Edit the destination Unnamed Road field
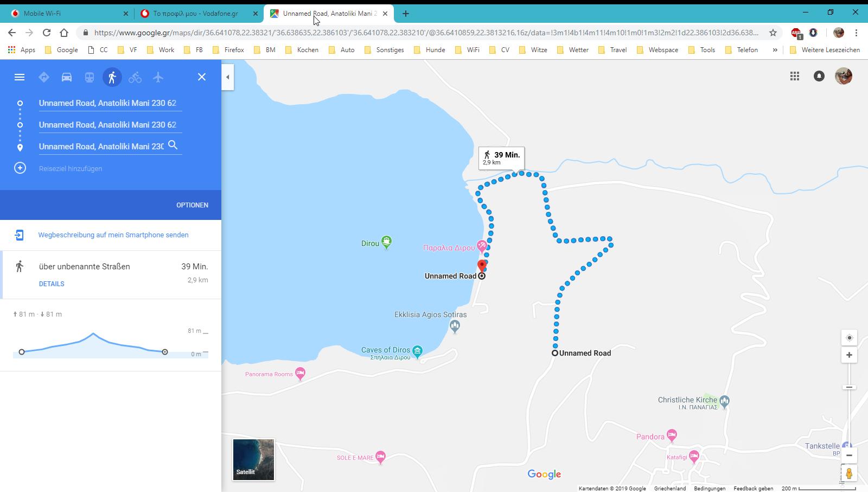The image size is (868, 492). (x=101, y=147)
